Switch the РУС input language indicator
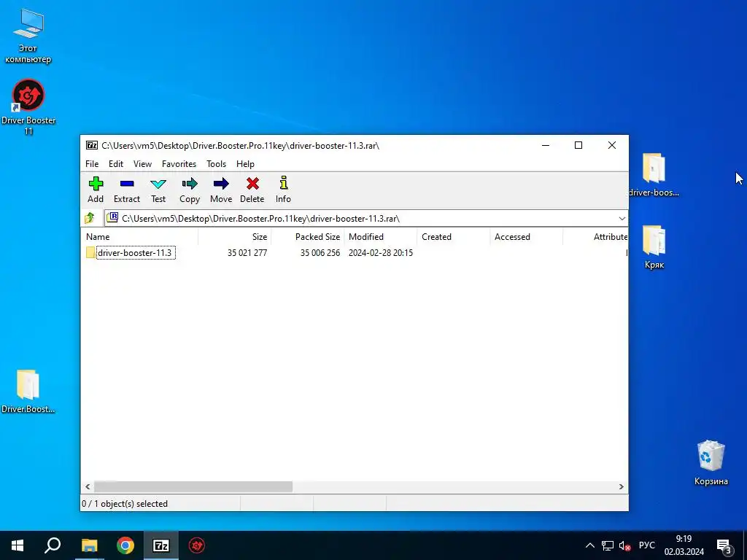Image resolution: width=747 pixels, height=560 pixels. click(646, 545)
